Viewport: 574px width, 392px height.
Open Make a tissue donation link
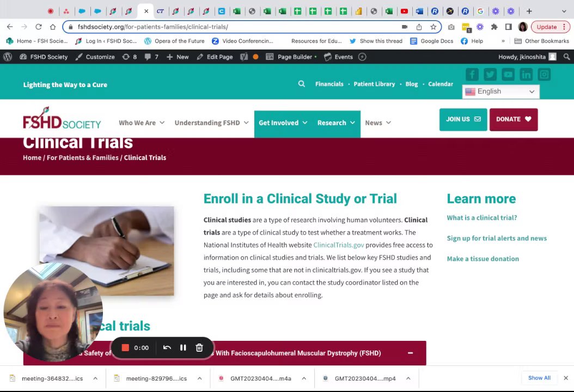point(483,259)
